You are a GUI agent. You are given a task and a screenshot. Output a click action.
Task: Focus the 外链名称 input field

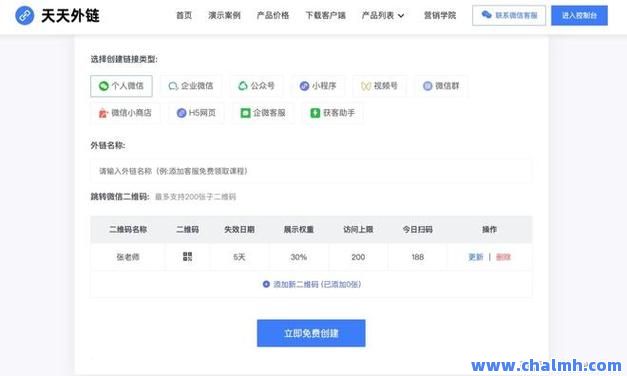pos(311,171)
